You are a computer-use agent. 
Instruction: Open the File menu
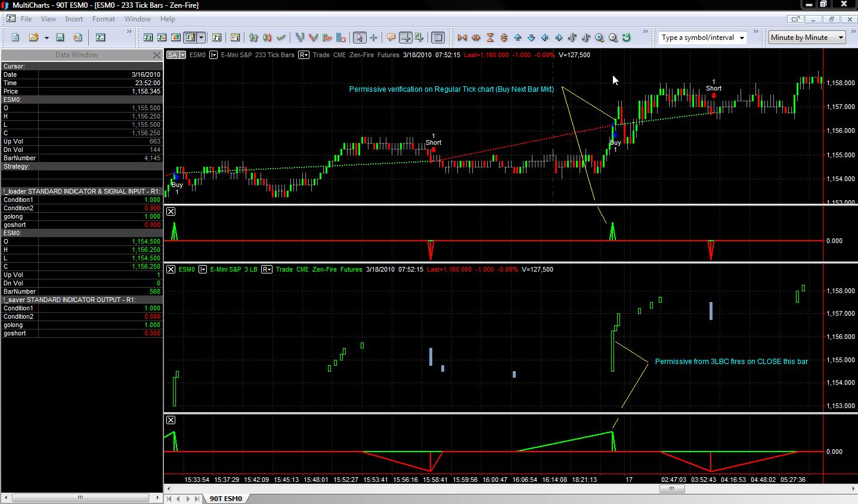[26, 19]
